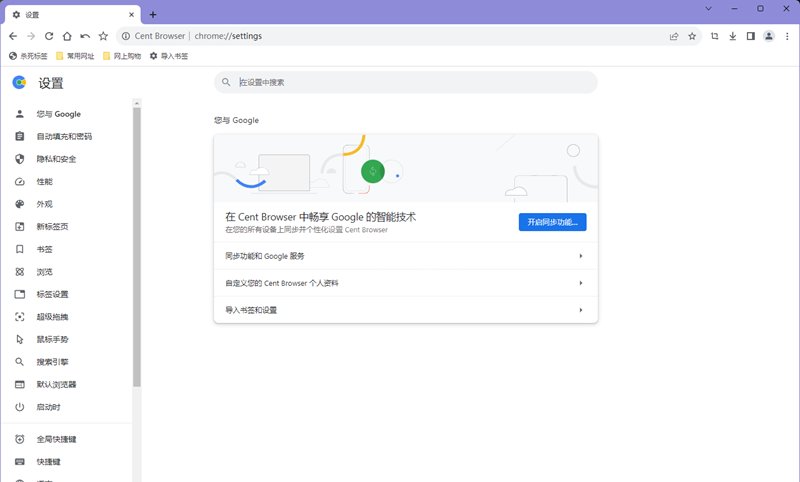Viewport: 800px width, 482px height.
Task: Open the 常用网址 bookmarks folder
Action: pos(75,56)
